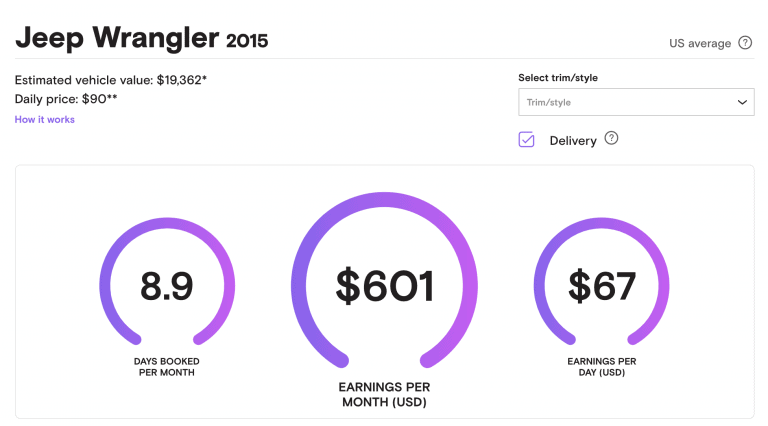Open the Trim/style dropdown field
Image resolution: width=768 pixels, height=426 pixels.
(636, 102)
